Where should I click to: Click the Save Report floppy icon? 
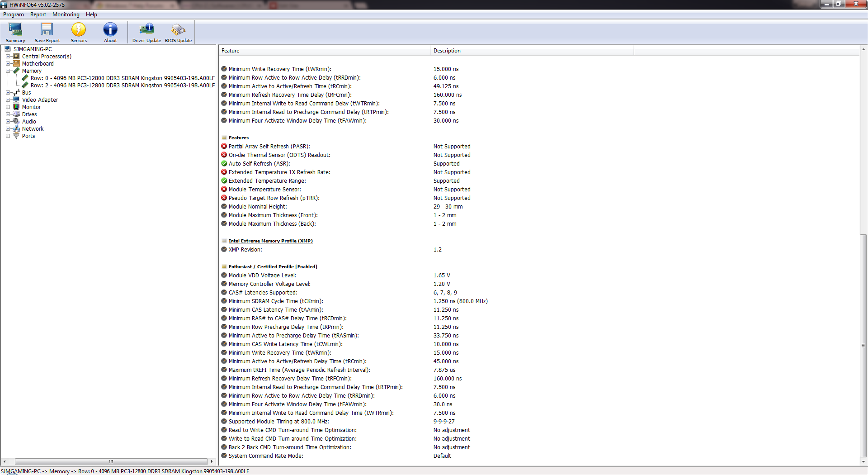tap(47, 32)
